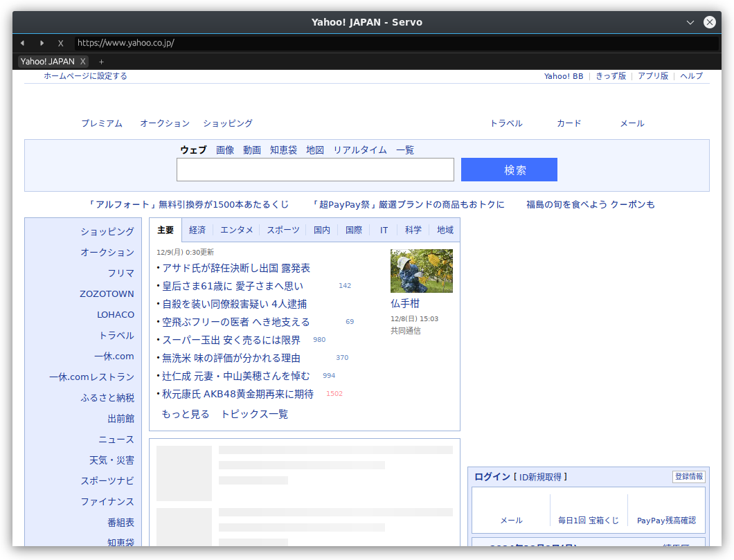Open ファイナンス in left sidebar
734x560 pixels.
click(107, 502)
